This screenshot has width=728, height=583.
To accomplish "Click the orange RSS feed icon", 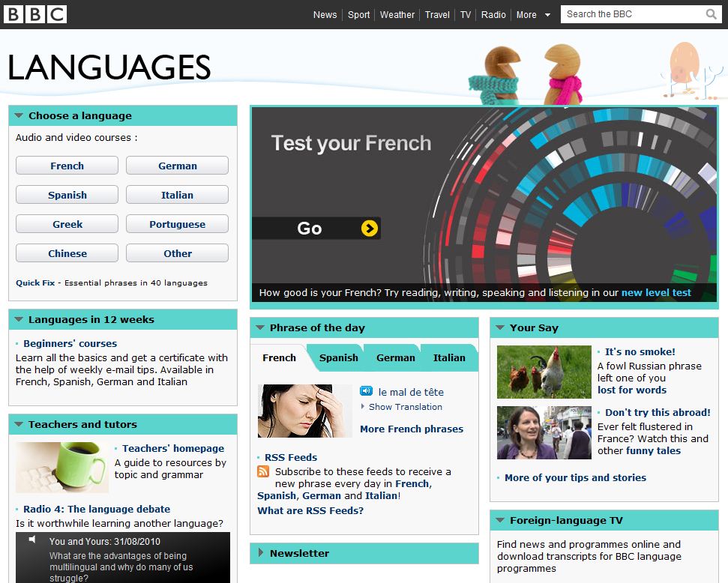I will point(263,471).
